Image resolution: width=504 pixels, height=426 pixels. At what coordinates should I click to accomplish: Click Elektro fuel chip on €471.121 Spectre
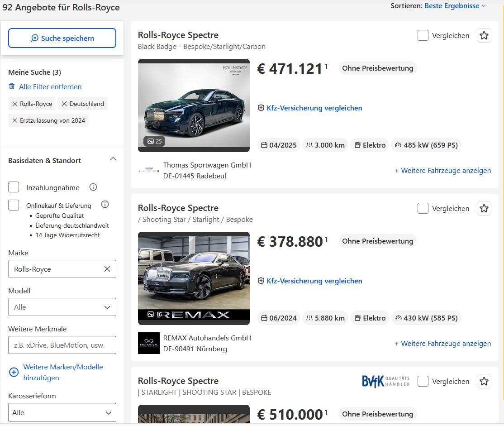[370, 145]
